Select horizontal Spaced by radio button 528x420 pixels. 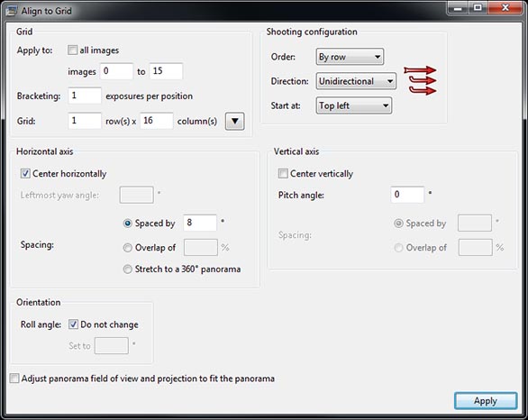[x=127, y=223]
